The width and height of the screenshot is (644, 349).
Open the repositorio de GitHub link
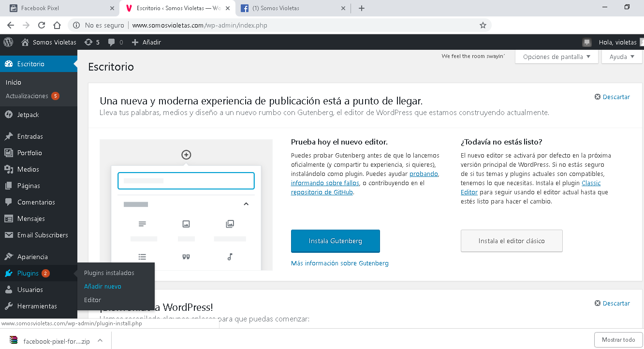tap(322, 192)
